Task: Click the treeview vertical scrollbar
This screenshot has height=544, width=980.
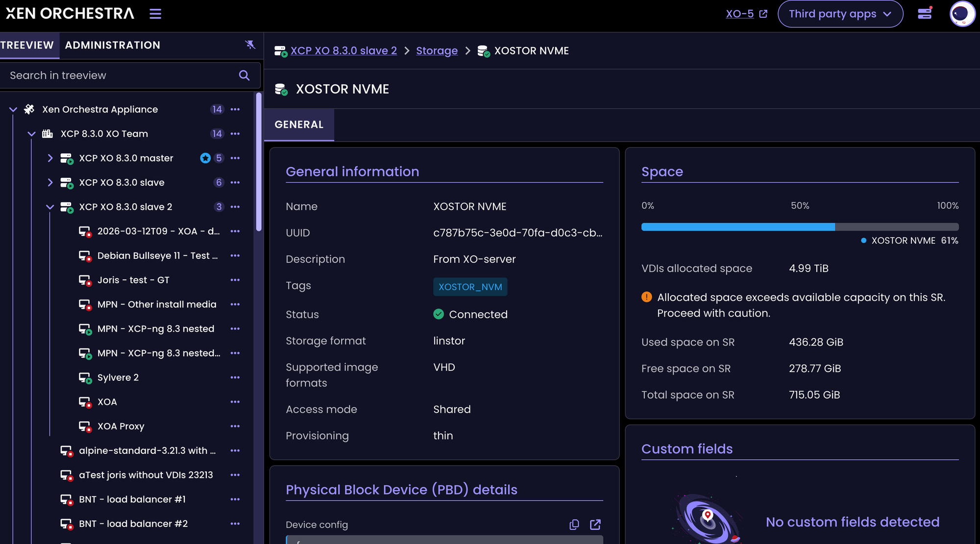Action: coord(259,162)
